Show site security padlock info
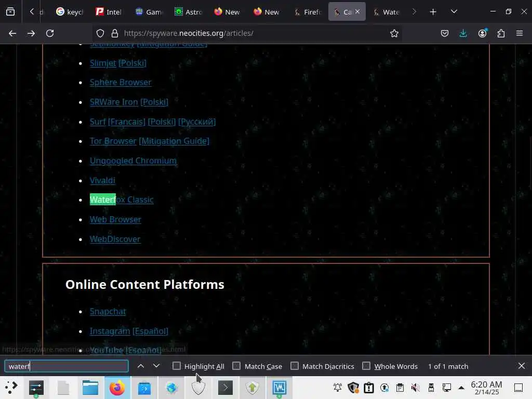Viewport: 532px width, 399px height. coord(115,33)
